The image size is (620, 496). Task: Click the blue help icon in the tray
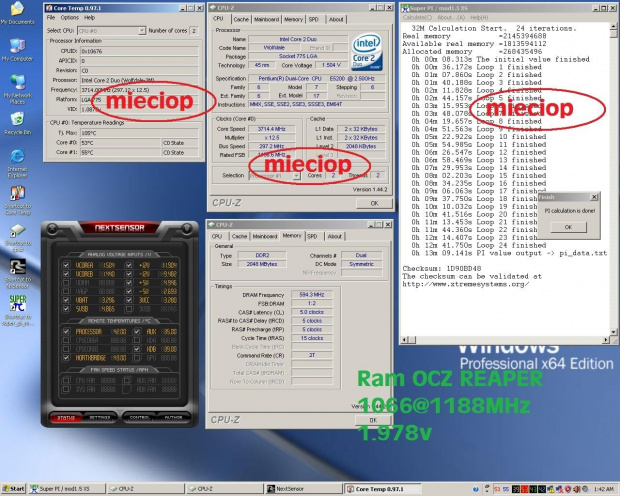point(475,489)
